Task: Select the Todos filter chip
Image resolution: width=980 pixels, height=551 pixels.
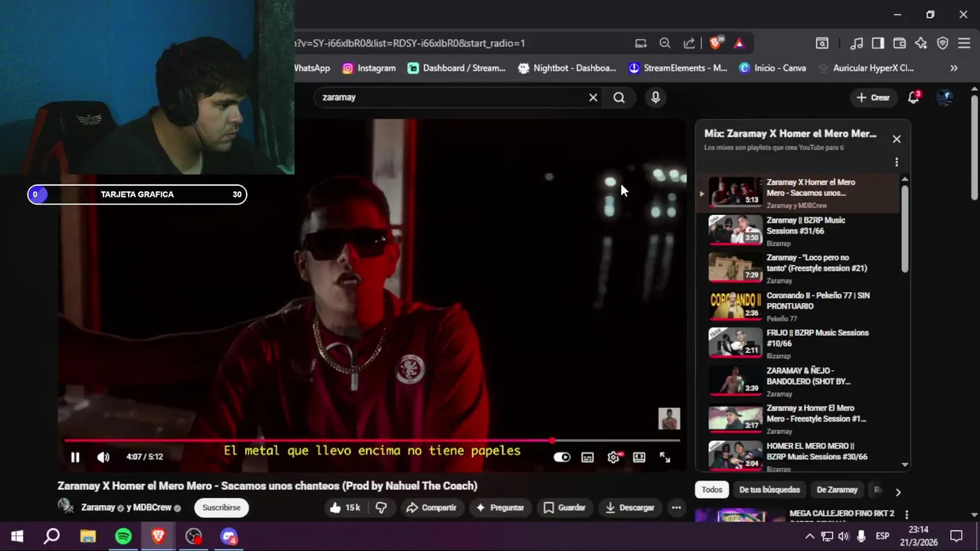Action: click(712, 490)
